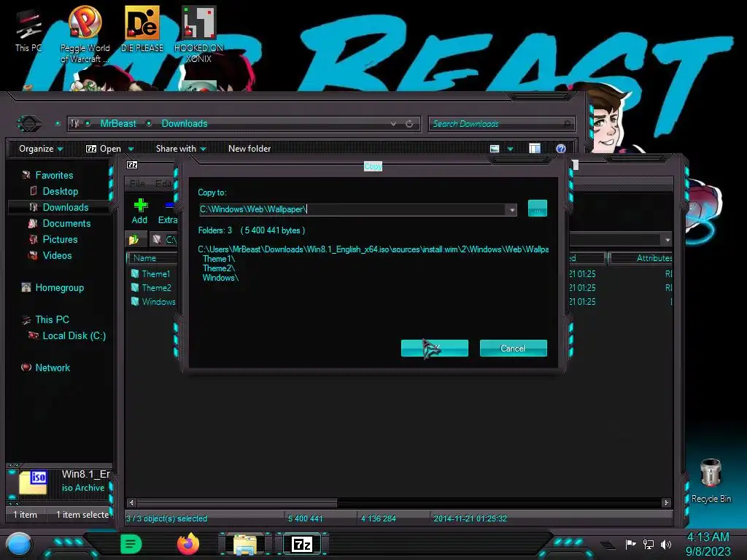The height and width of the screenshot is (560, 747).
Task: Select Network in the navigation pane
Action: click(53, 367)
